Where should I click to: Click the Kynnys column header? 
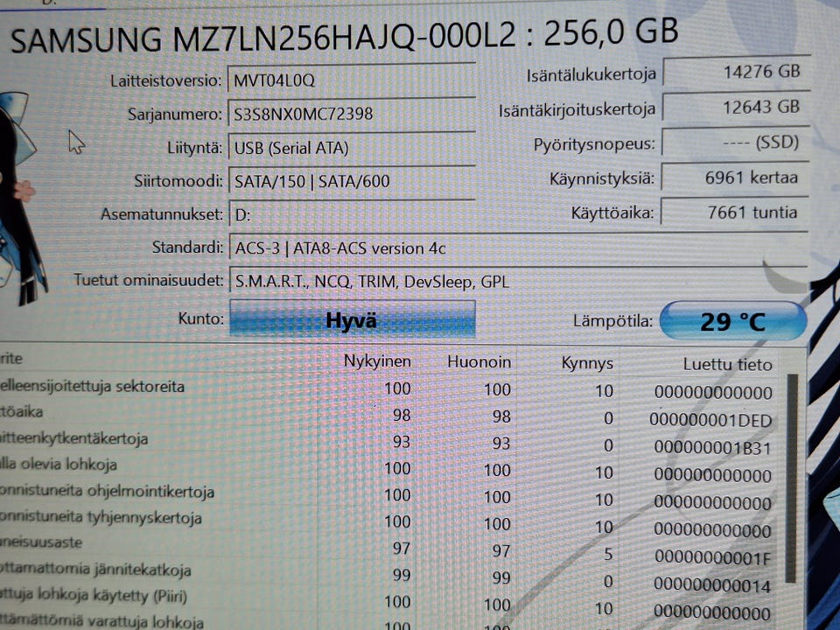tap(586, 363)
